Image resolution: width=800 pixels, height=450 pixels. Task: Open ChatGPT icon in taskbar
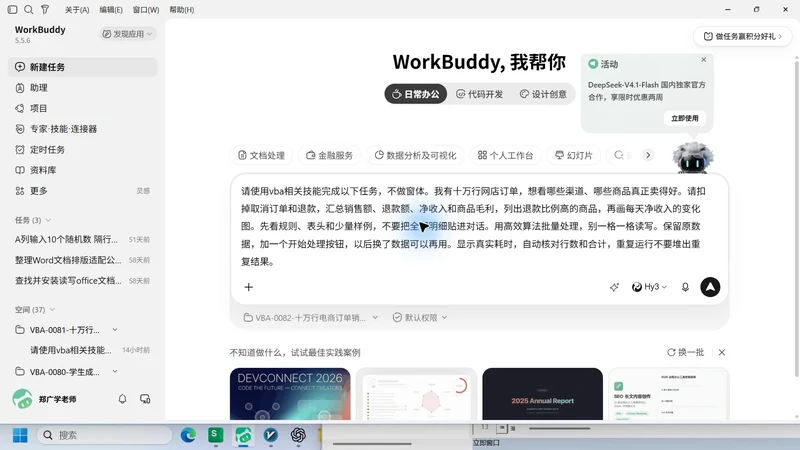pyautogui.click(x=298, y=435)
